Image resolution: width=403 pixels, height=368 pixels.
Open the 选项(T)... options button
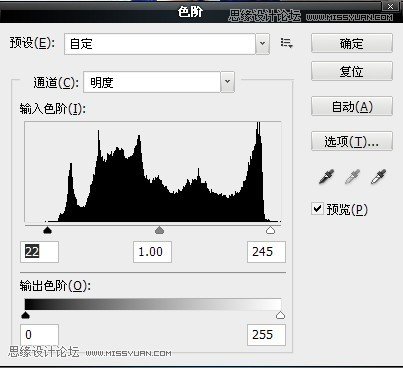[352, 141]
